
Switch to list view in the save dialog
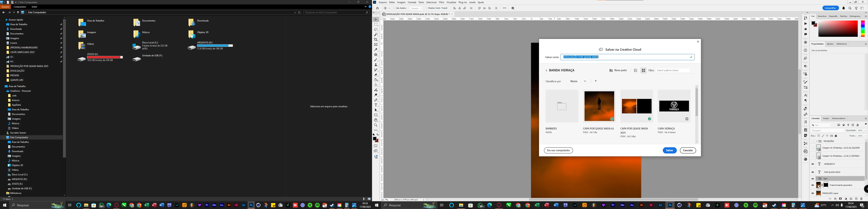(x=635, y=70)
